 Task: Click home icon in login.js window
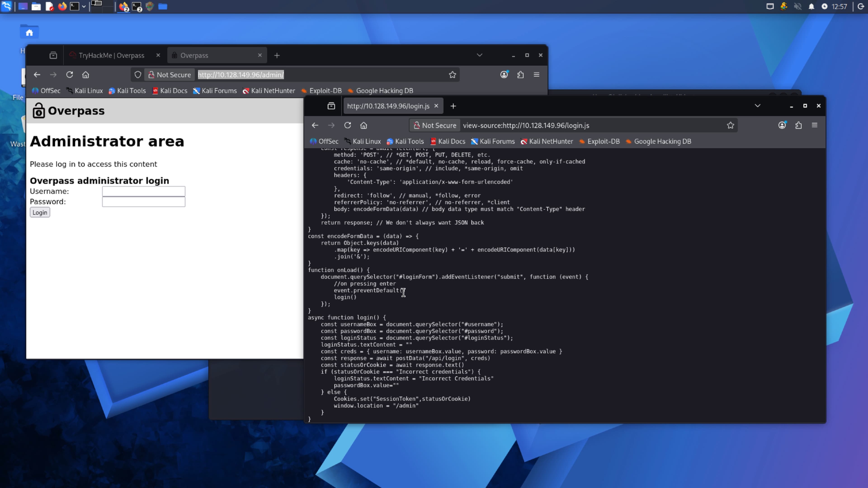[363, 125]
